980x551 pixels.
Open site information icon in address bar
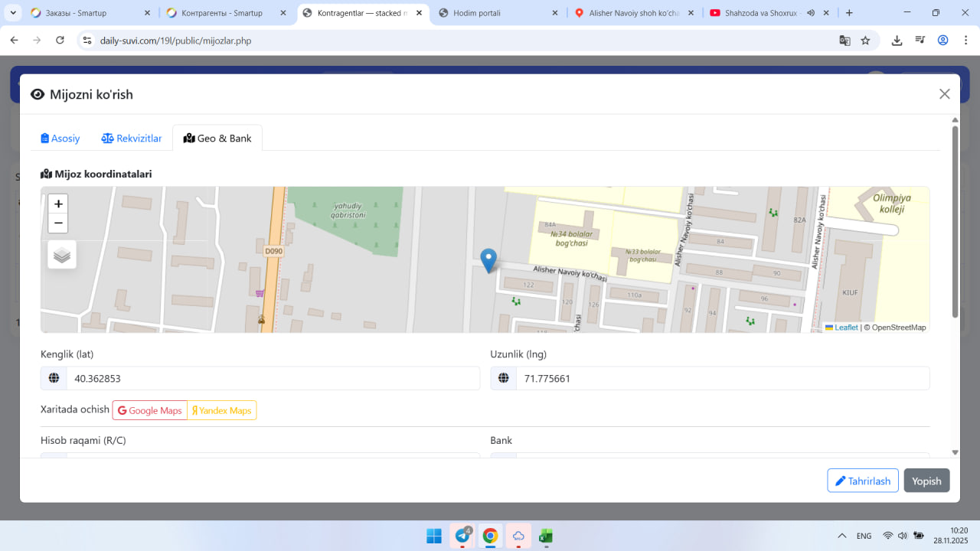pyautogui.click(x=87, y=41)
